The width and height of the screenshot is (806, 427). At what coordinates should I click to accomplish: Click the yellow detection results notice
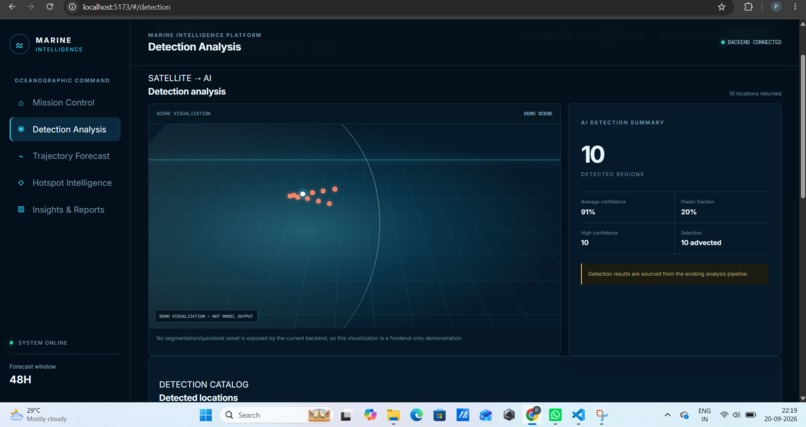[675, 274]
